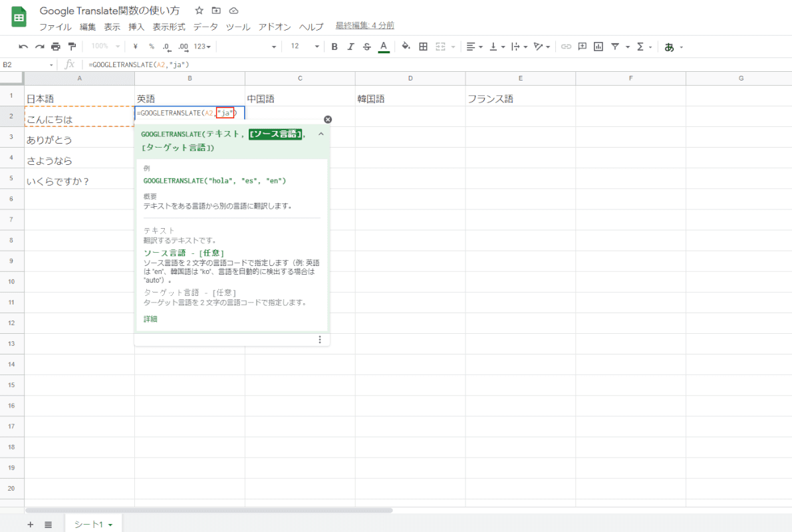
Task: Select cell containing ありがとう
Action: pyautogui.click(x=79, y=137)
